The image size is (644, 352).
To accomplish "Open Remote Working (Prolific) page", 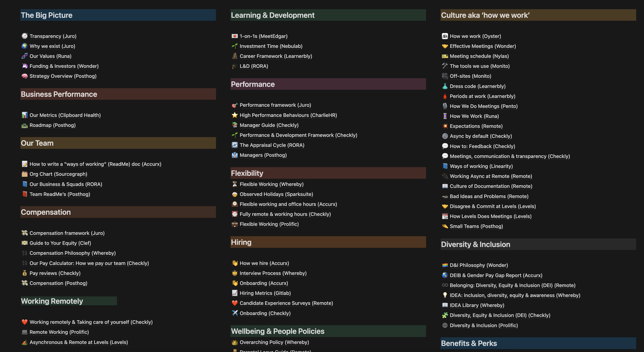I will [59, 332].
